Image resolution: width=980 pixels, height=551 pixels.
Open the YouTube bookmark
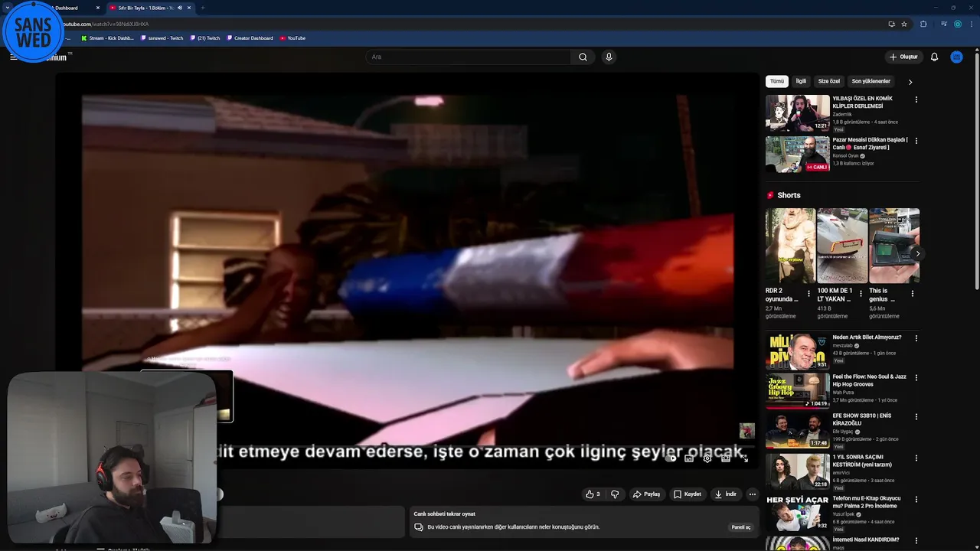pyautogui.click(x=292, y=38)
